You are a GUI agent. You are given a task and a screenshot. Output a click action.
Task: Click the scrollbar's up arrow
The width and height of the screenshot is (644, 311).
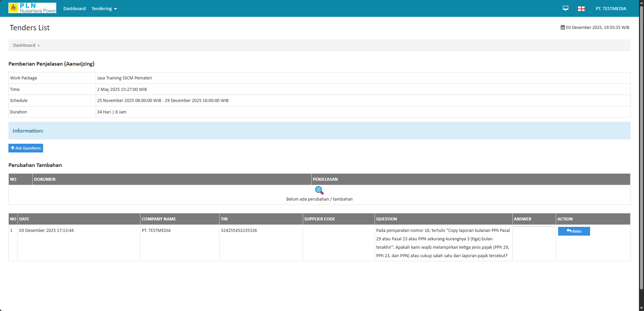(641, 2)
